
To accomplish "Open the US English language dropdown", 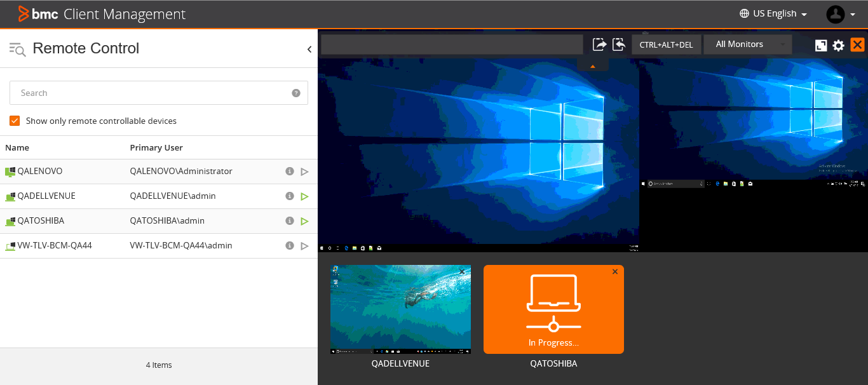I will 773,13.
